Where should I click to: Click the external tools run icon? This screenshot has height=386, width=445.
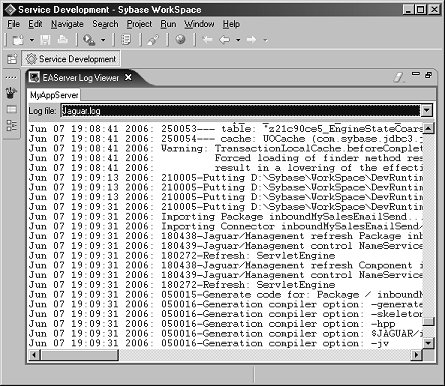(89, 40)
